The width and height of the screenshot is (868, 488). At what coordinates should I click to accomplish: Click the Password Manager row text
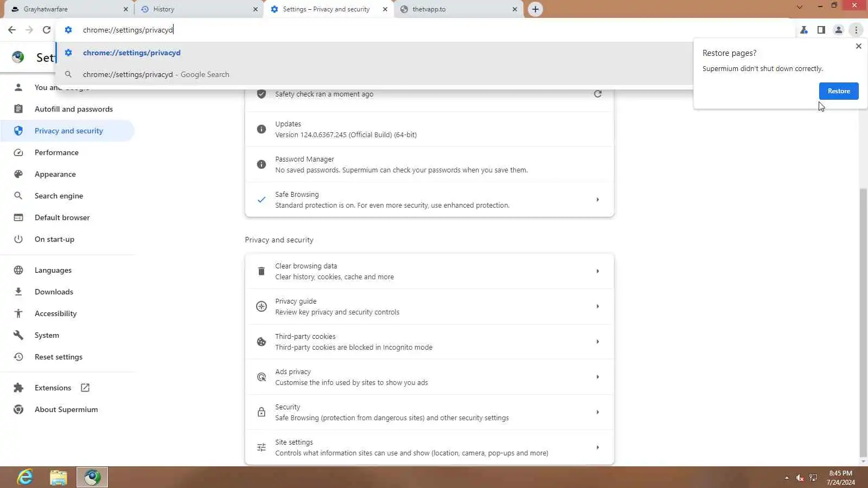point(401,165)
